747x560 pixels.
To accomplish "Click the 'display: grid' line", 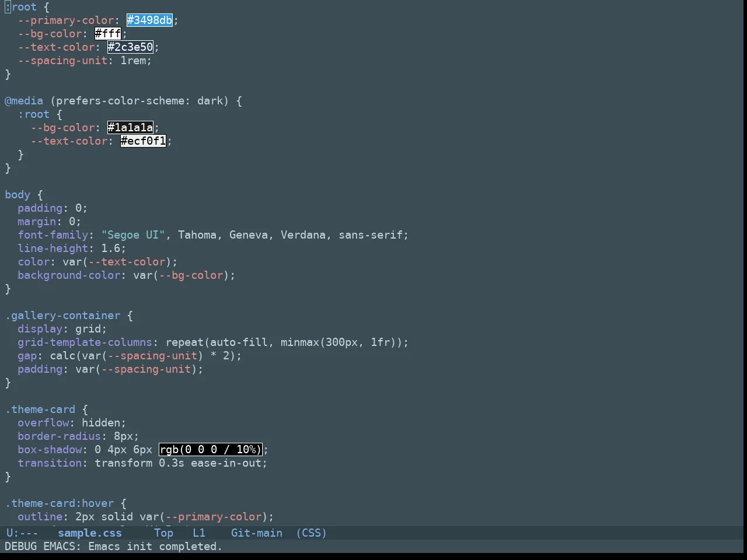I will [x=62, y=329].
